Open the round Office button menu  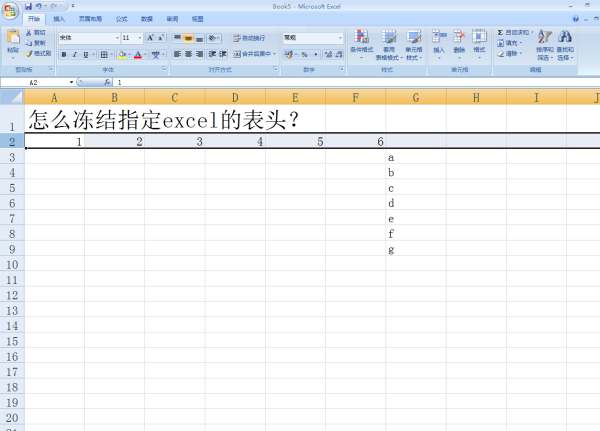(x=10, y=10)
